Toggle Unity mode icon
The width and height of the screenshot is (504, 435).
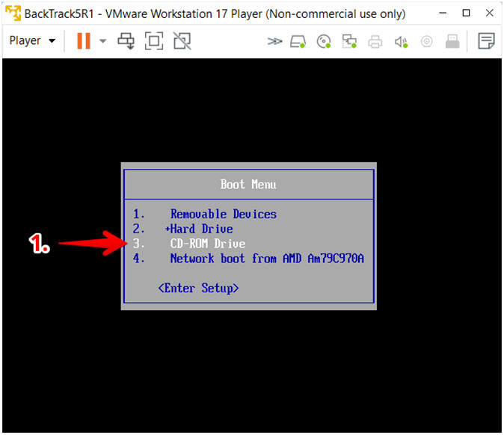[182, 41]
